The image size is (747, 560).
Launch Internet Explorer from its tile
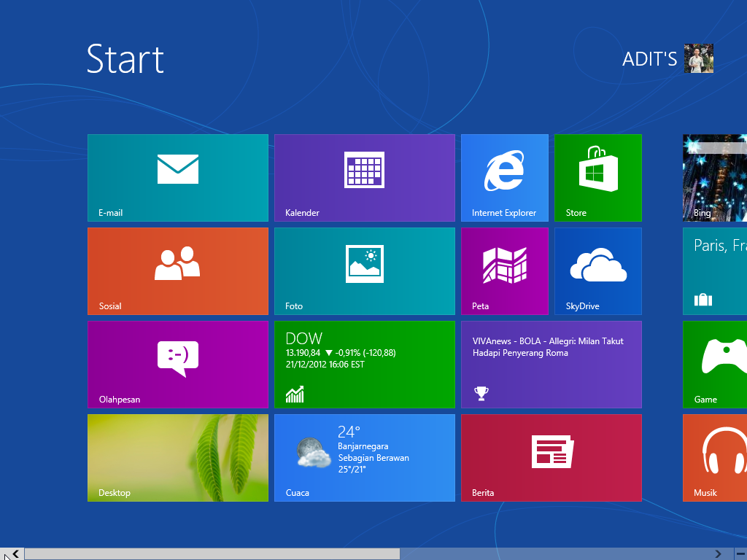tap(505, 178)
